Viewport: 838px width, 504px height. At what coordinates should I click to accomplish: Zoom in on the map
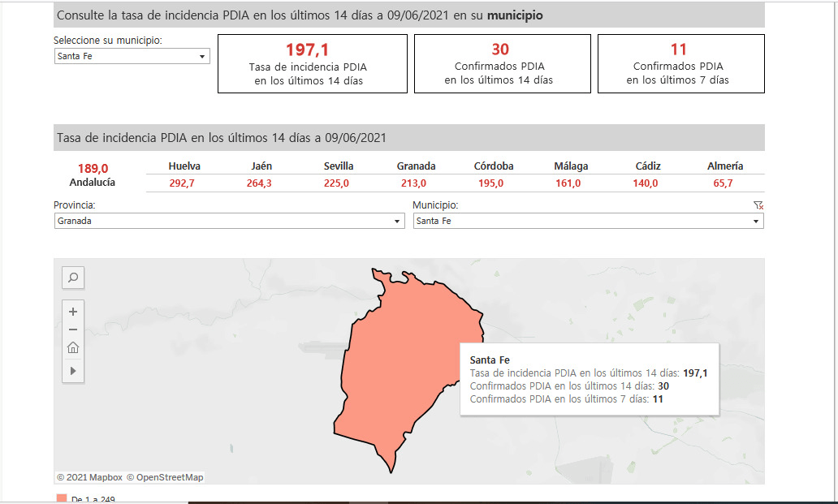[73, 312]
